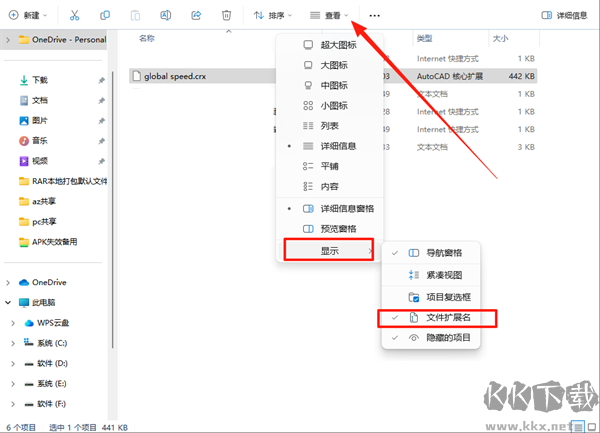
Task: Click the WPS云盘 cloud icon
Action: (29, 323)
